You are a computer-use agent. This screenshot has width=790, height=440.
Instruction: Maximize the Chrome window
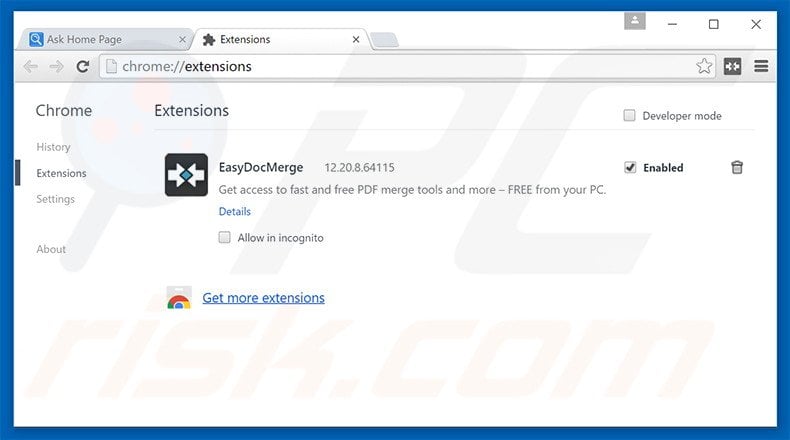click(713, 24)
